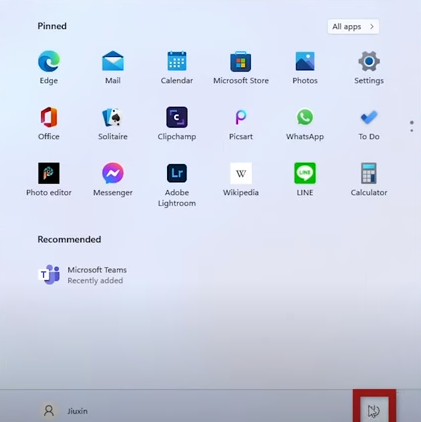Launch the Office app
This screenshot has width=421, height=422.
tap(49, 124)
